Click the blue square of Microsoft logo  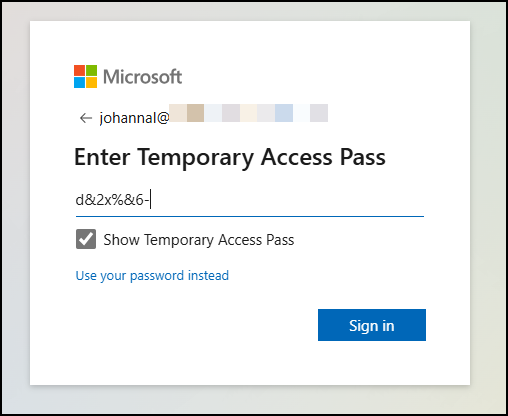click(x=79, y=82)
